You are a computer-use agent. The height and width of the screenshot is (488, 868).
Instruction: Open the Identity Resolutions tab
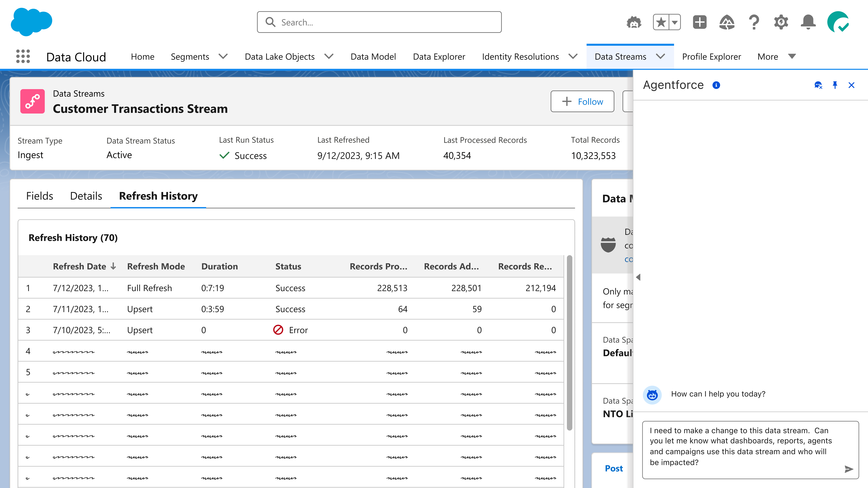pos(520,57)
